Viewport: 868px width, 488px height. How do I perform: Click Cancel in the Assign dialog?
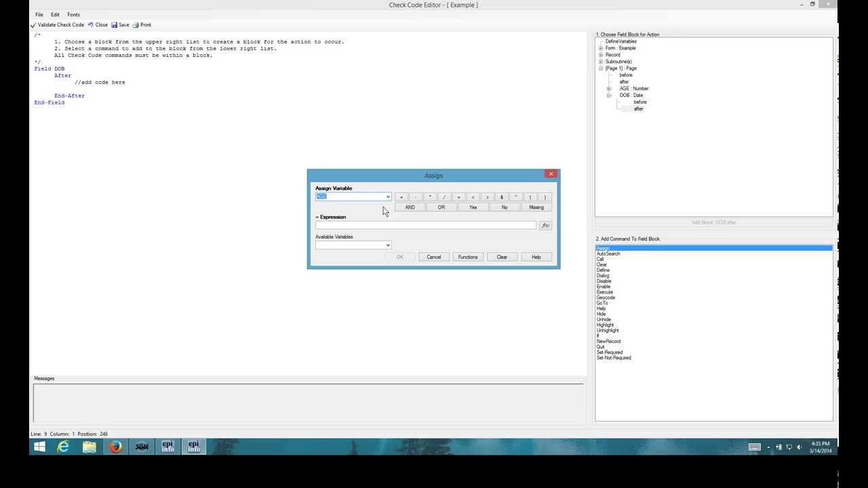point(434,257)
